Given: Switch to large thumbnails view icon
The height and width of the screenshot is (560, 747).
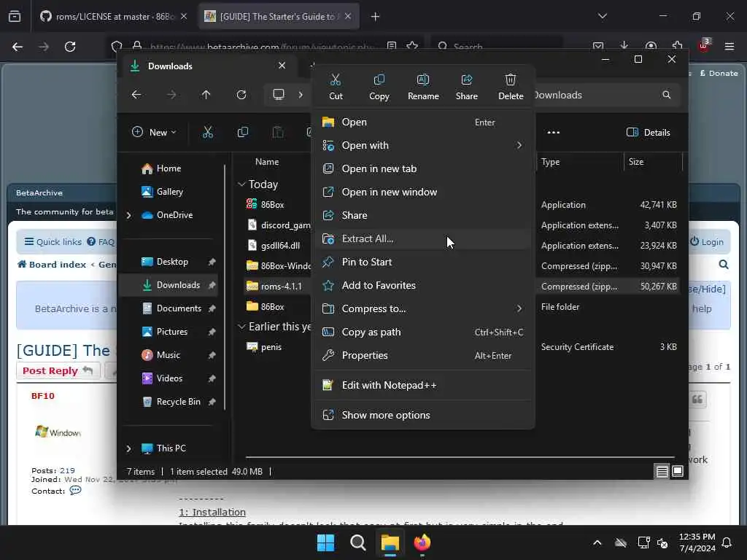Looking at the screenshot, I should point(678,472).
